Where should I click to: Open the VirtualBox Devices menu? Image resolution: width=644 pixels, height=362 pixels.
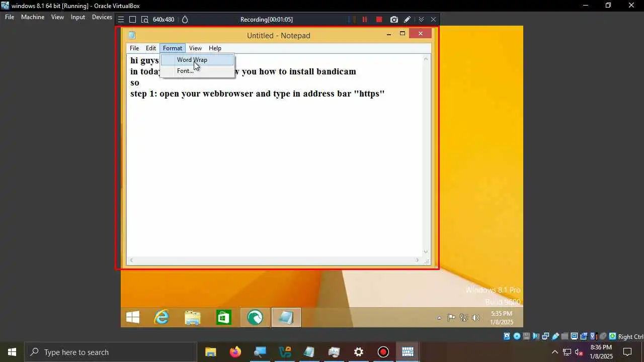click(102, 17)
